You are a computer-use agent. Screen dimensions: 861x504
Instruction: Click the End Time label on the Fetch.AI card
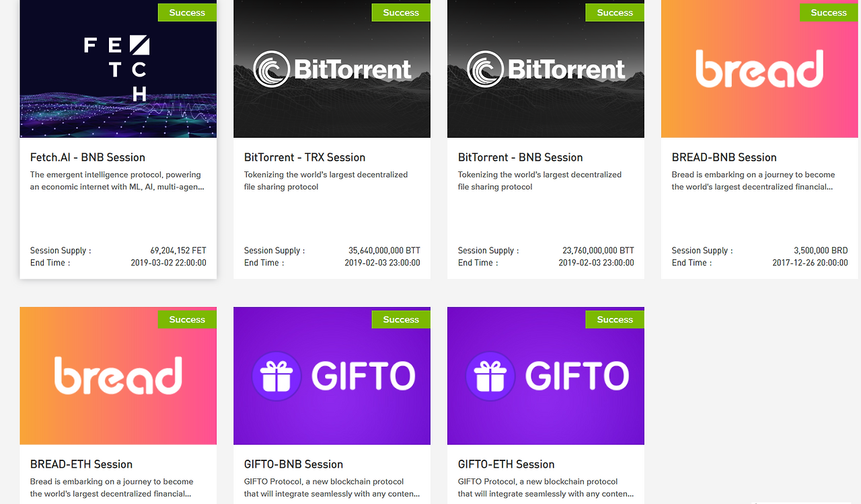coord(50,263)
